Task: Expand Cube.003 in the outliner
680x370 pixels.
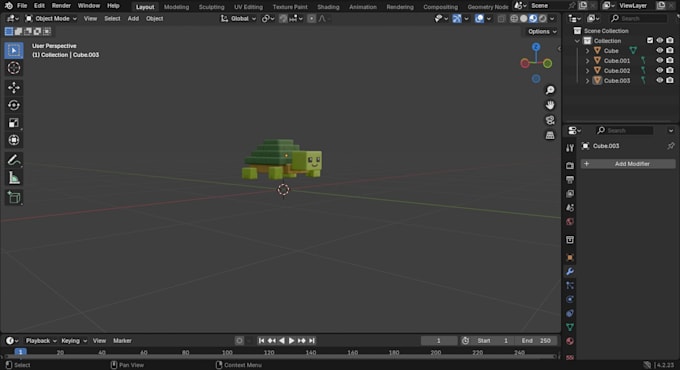Action: click(587, 81)
